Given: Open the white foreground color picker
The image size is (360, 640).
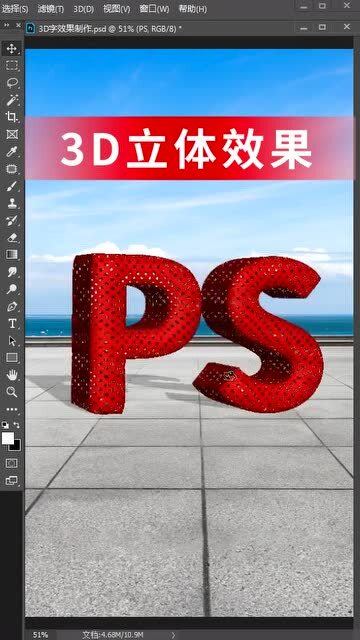Looking at the screenshot, I should coord(7,438).
